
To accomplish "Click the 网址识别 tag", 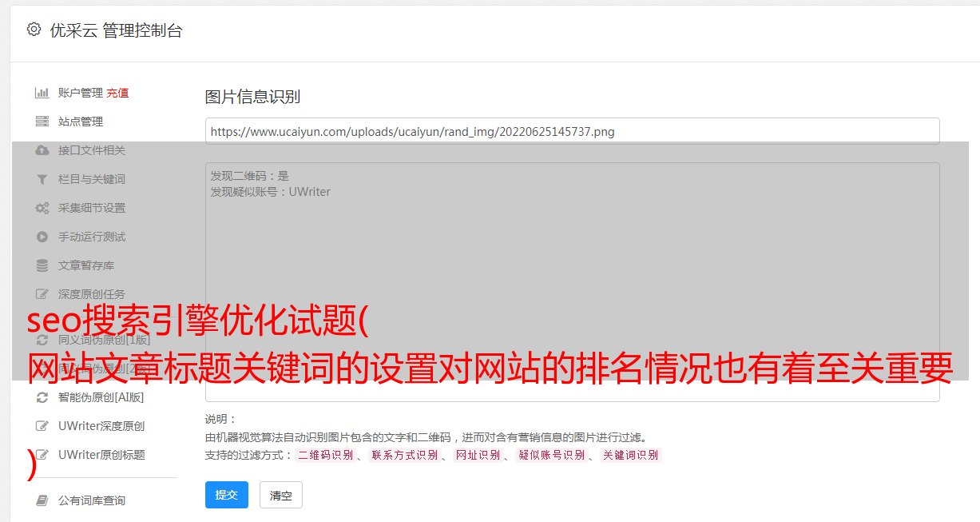I will (x=478, y=455).
